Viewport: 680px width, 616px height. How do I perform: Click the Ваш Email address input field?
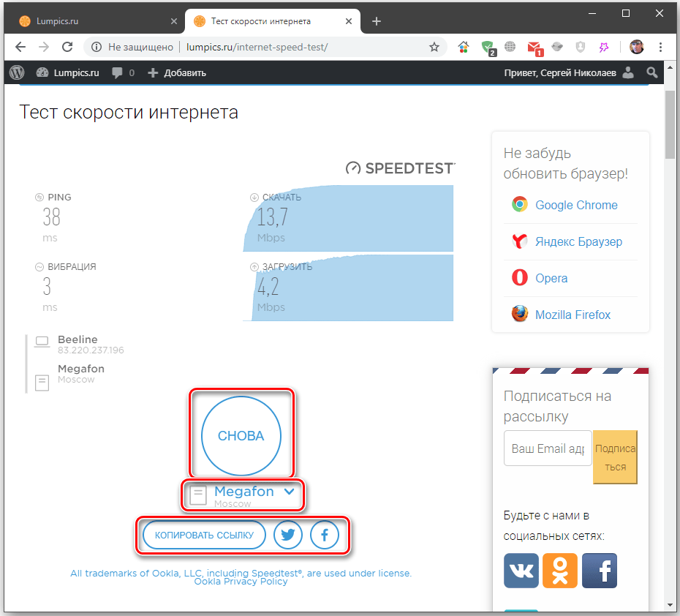547,448
